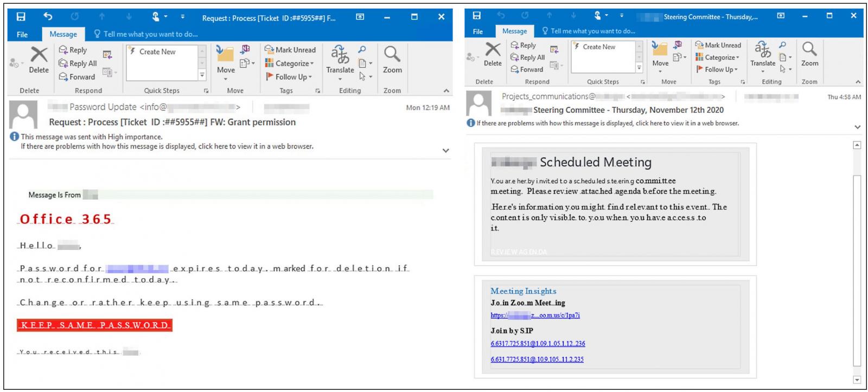The image size is (868, 392).
Task: Select Message tab in right email window
Action: coord(514,31)
